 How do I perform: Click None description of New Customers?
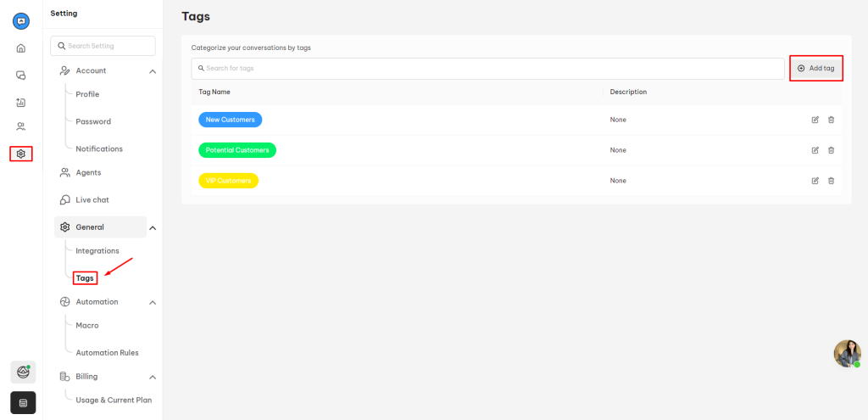coord(618,120)
